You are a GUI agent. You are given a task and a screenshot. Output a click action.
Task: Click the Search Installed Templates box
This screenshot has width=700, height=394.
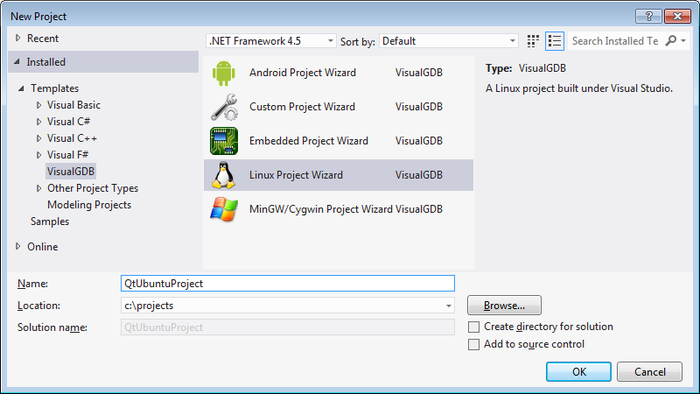click(x=616, y=41)
